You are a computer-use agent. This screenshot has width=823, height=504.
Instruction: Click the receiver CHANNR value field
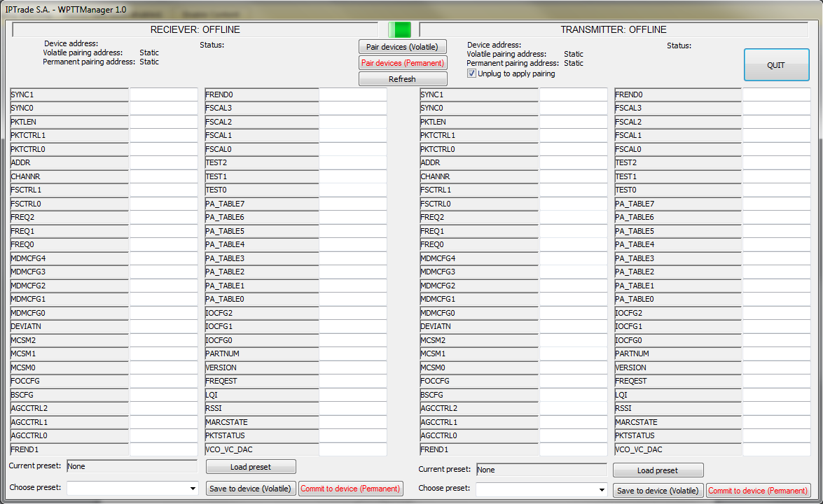point(164,176)
